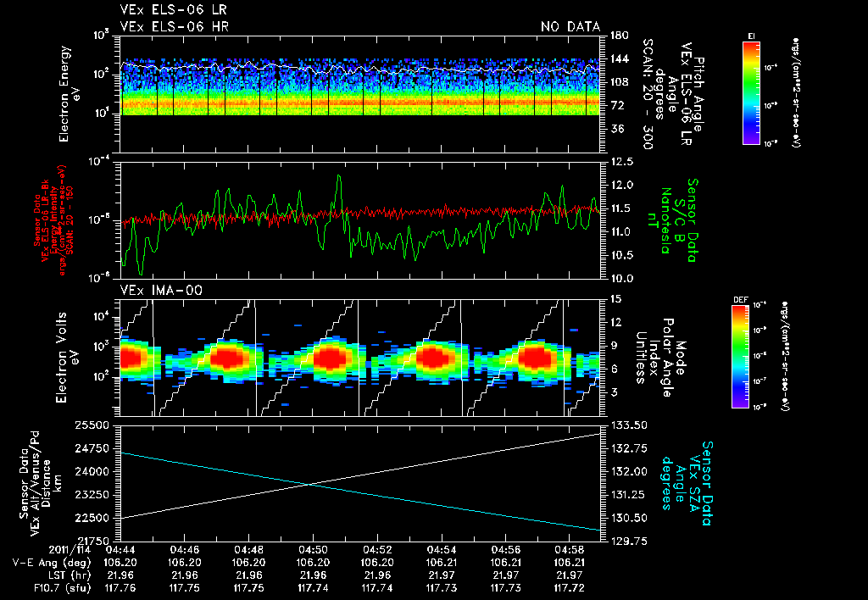This screenshot has width=868, height=600.
Task: Click the red ELS-06 LR-Bk sensor data label
Action: [53, 220]
